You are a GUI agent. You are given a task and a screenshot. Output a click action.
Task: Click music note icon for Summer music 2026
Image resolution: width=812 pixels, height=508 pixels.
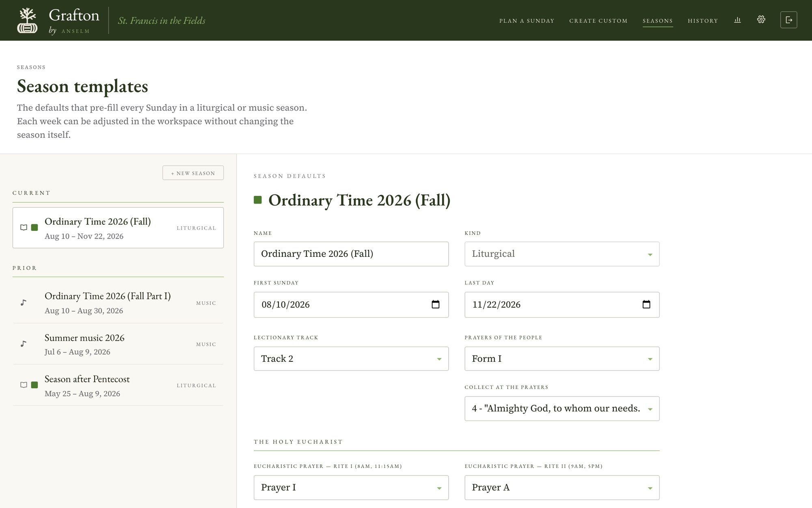[24, 344]
